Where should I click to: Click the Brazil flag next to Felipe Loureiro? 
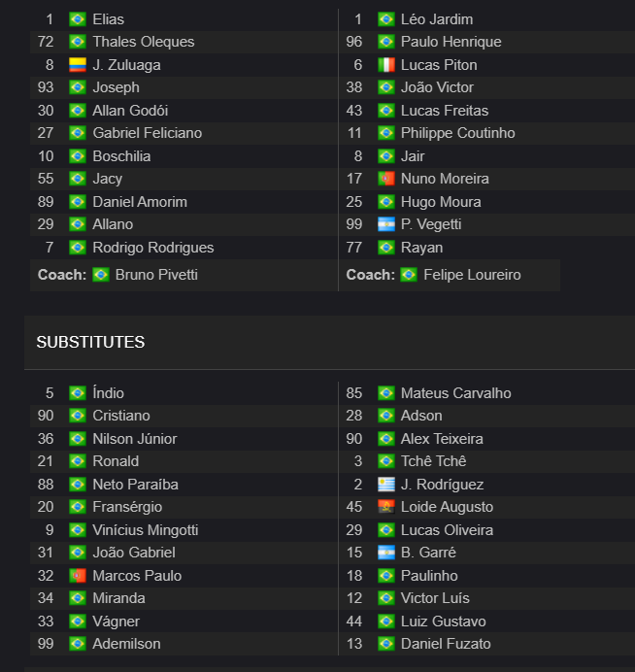[409, 275]
